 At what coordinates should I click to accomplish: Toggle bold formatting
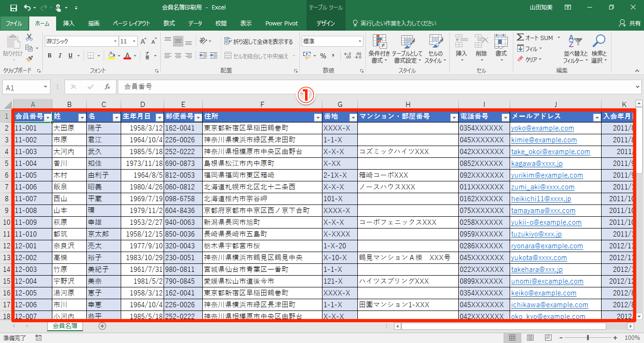pyautogui.click(x=50, y=56)
